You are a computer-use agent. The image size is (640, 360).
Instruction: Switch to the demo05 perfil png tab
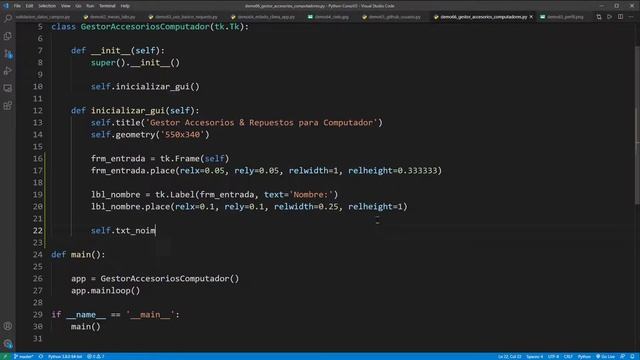[562, 17]
